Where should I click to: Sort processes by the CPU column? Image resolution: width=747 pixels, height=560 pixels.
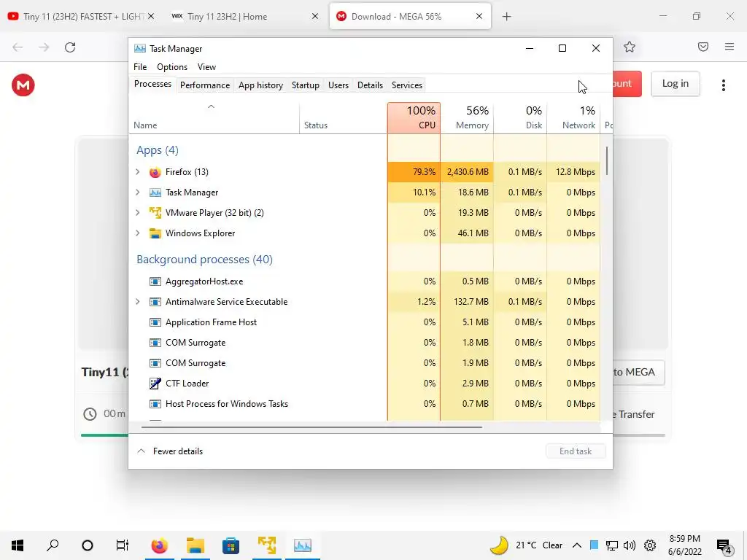coord(414,117)
